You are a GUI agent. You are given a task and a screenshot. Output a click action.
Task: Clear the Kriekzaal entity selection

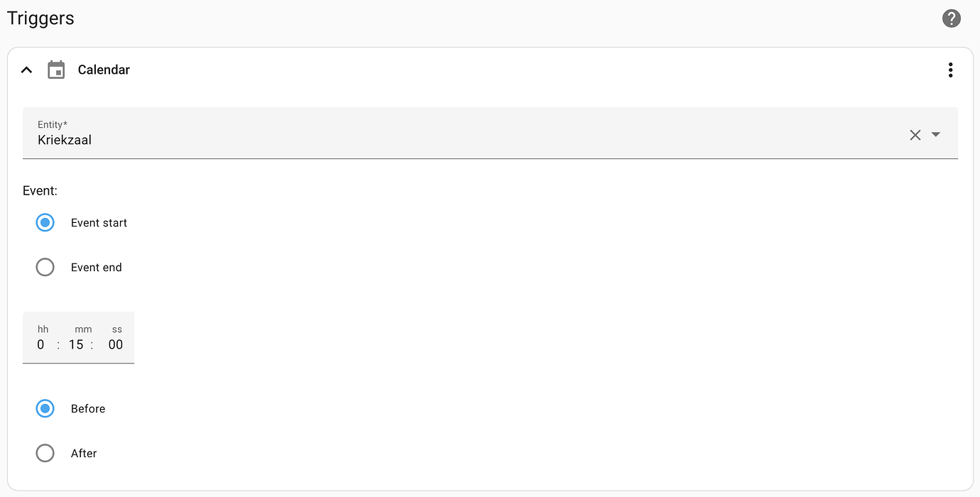(x=915, y=135)
